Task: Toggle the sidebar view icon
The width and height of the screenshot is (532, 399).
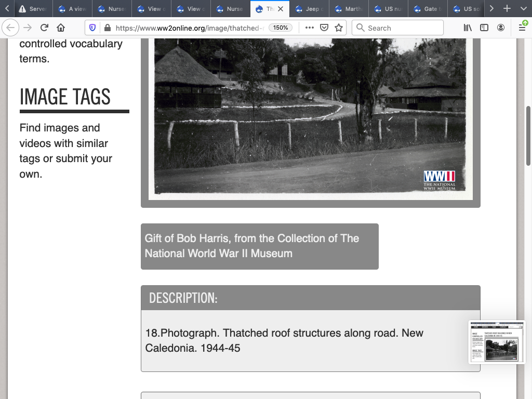Action: (x=484, y=28)
